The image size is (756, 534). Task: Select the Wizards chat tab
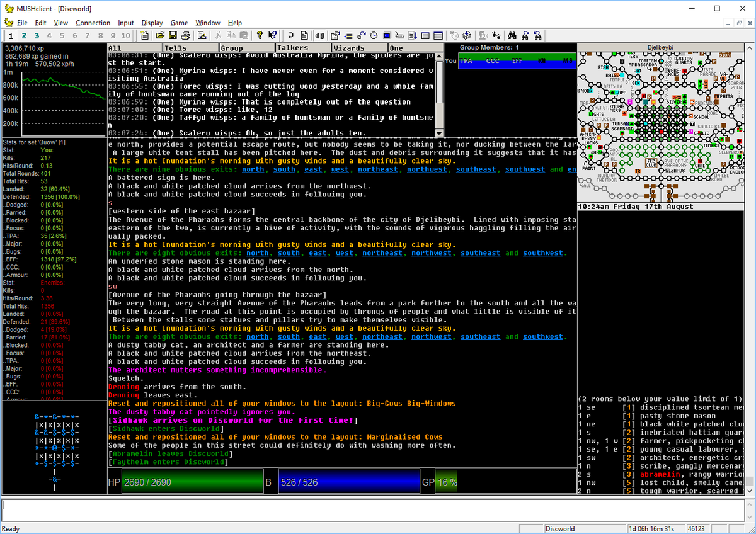click(x=359, y=48)
